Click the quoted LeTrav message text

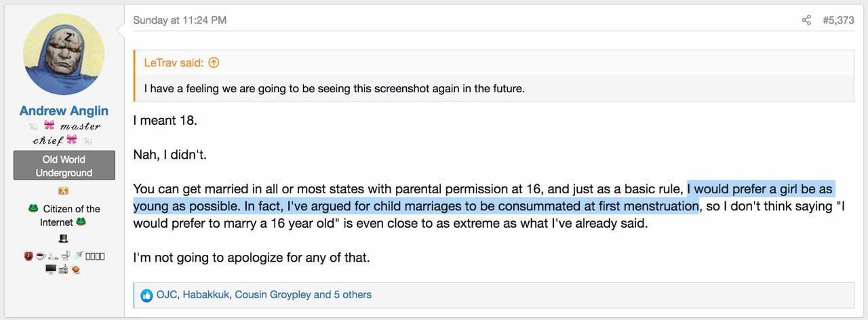pyautogui.click(x=334, y=88)
